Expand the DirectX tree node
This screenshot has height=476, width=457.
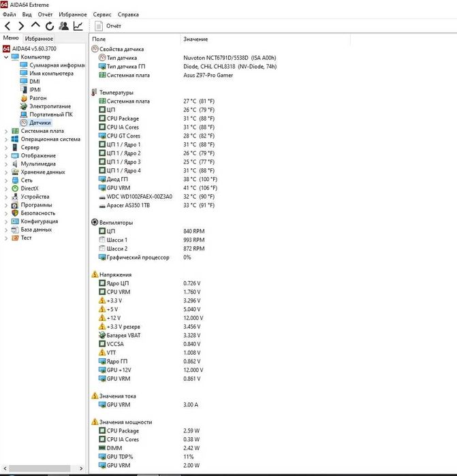coord(5,189)
